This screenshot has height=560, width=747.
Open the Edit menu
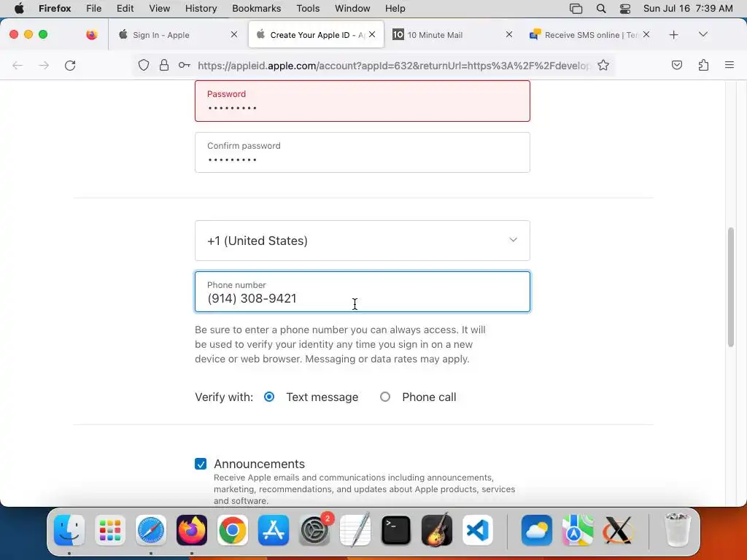pyautogui.click(x=125, y=9)
